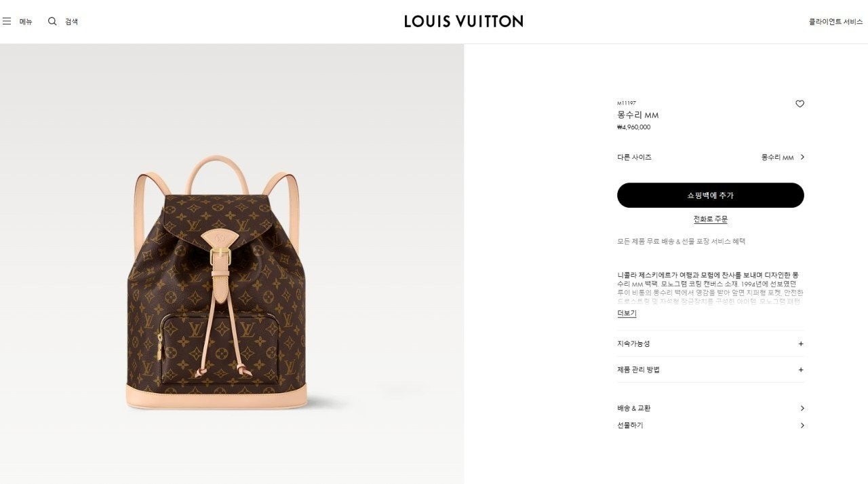
Task: Click 배송 & 교환 link text
Action: [633, 408]
